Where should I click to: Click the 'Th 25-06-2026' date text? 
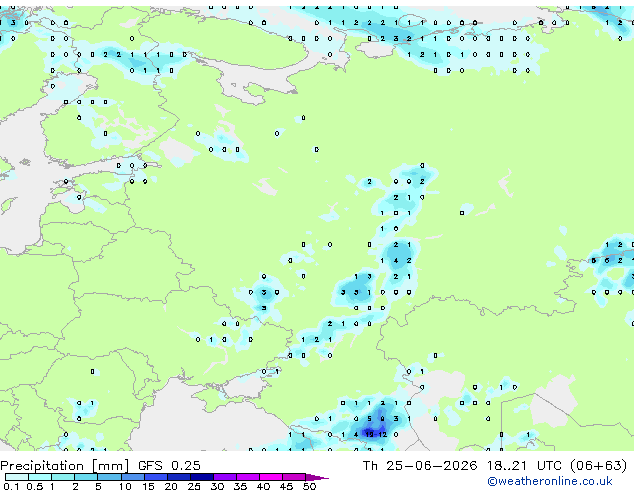[x=420, y=466]
